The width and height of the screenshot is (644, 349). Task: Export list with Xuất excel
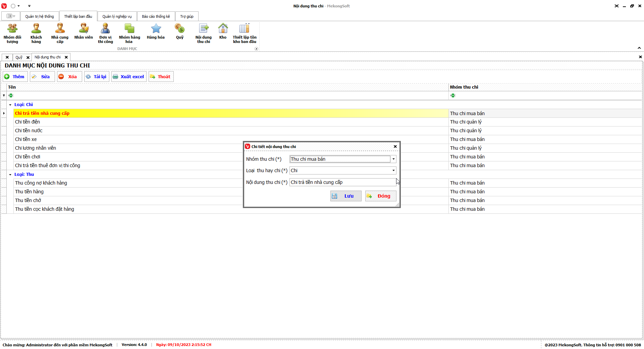click(129, 77)
